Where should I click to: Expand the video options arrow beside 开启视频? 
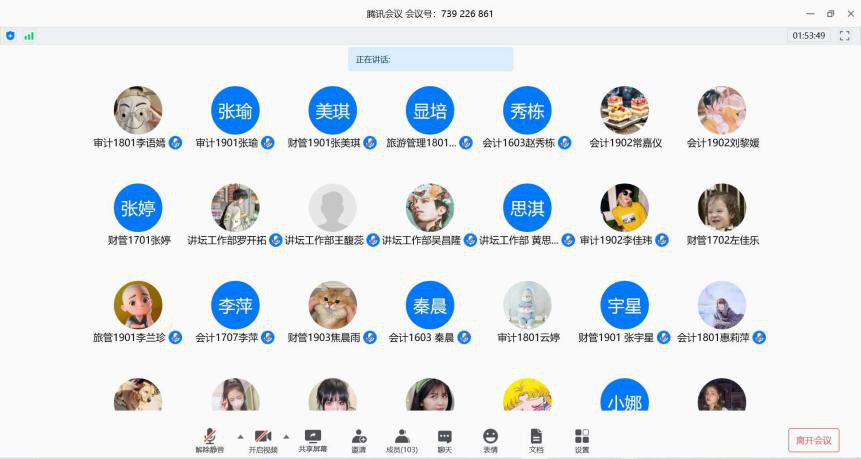tap(286, 436)
